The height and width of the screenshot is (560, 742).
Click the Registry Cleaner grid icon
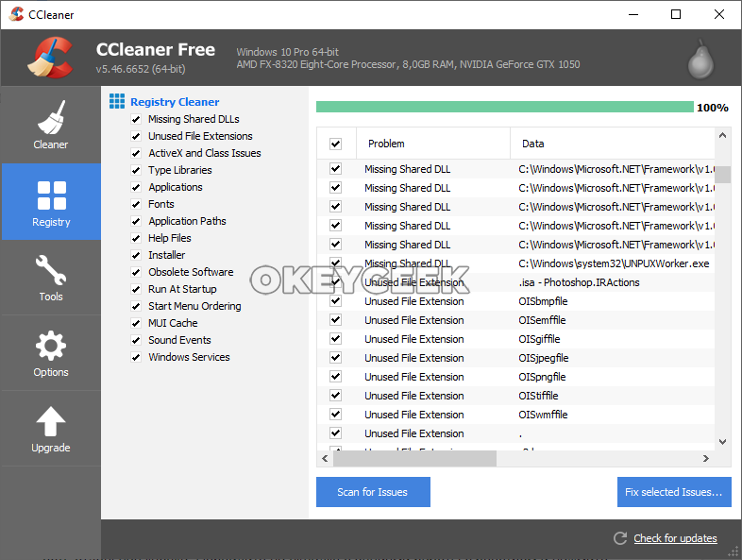pyautogui.click(x=117, y=101)
